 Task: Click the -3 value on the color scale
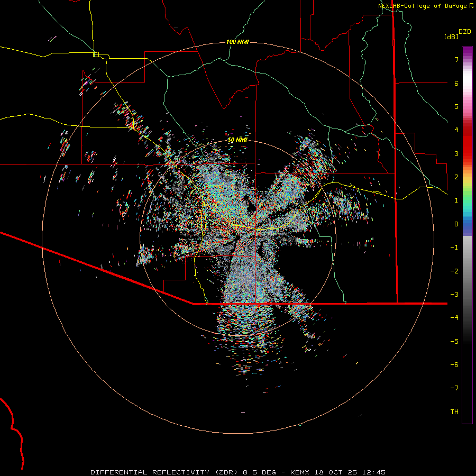tap(454, 295)
